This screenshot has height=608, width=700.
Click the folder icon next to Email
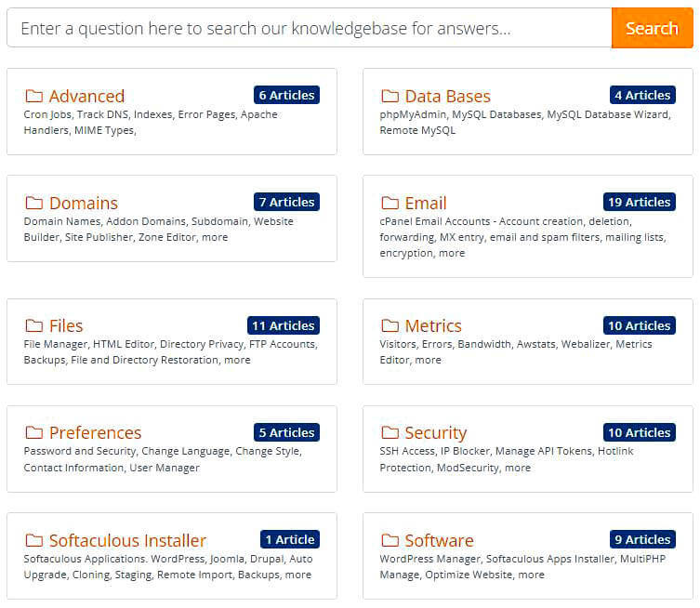tap(390, 204)
